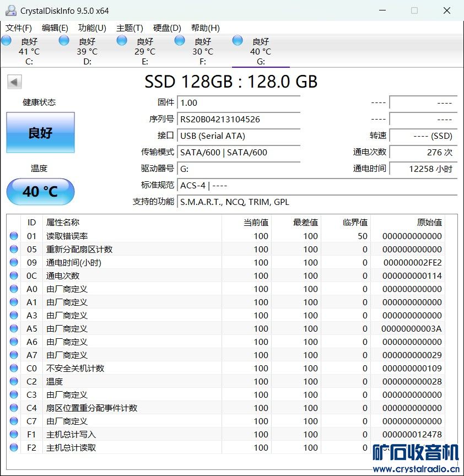Click the 良好 health status button
This screenshot has height=476, width=464.
pos(40,133)
